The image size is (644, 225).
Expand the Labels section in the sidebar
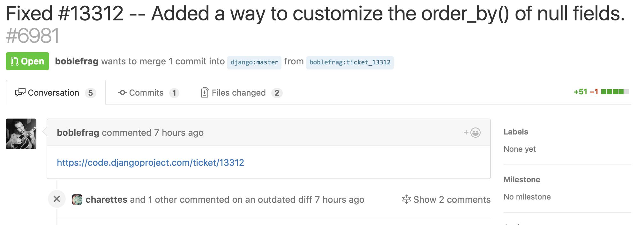516,132
